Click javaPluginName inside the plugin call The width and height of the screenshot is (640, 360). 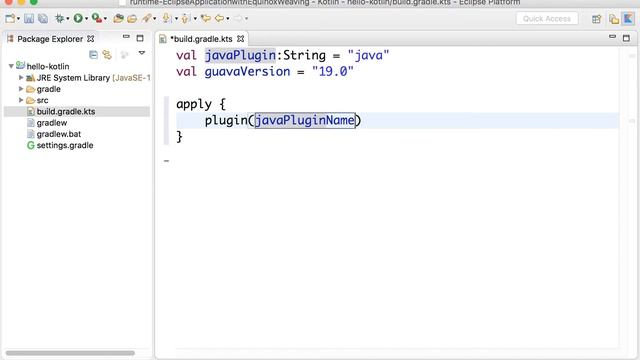click(305, 120)
